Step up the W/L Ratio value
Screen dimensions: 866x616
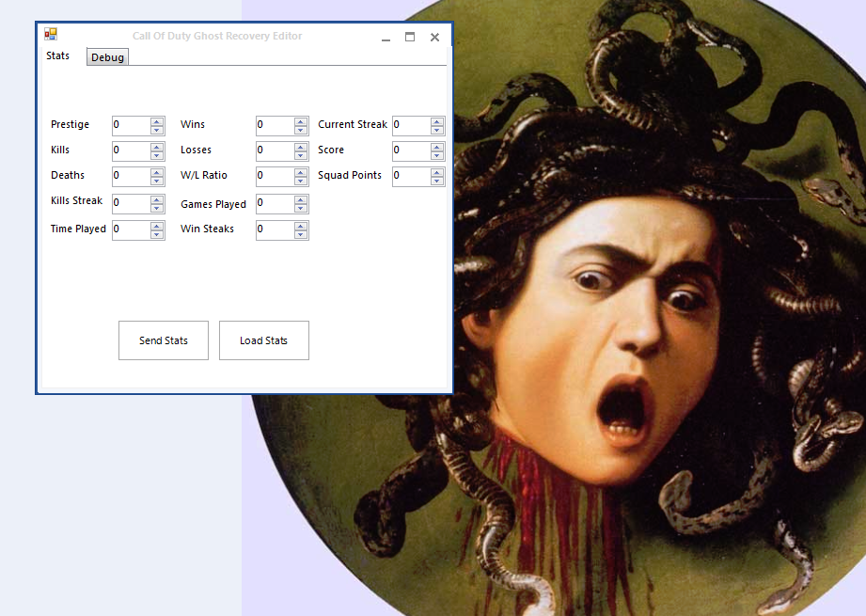click(301, 172)
